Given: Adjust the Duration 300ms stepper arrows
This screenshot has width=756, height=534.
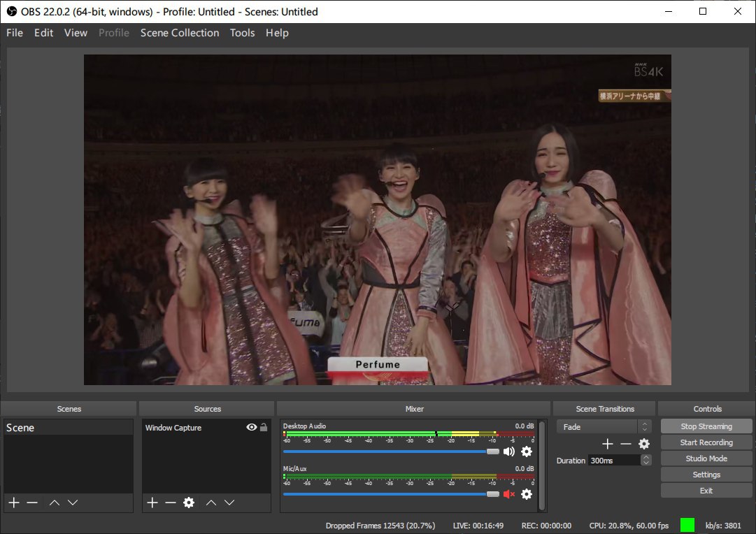Looking at the screenshot, I should [x=646, y=460].
